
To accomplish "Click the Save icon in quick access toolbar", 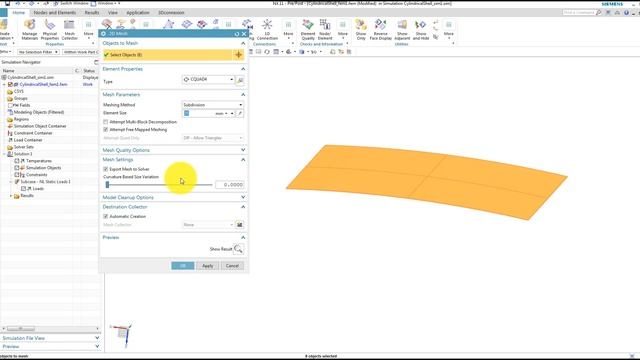I will coord(7,3).
